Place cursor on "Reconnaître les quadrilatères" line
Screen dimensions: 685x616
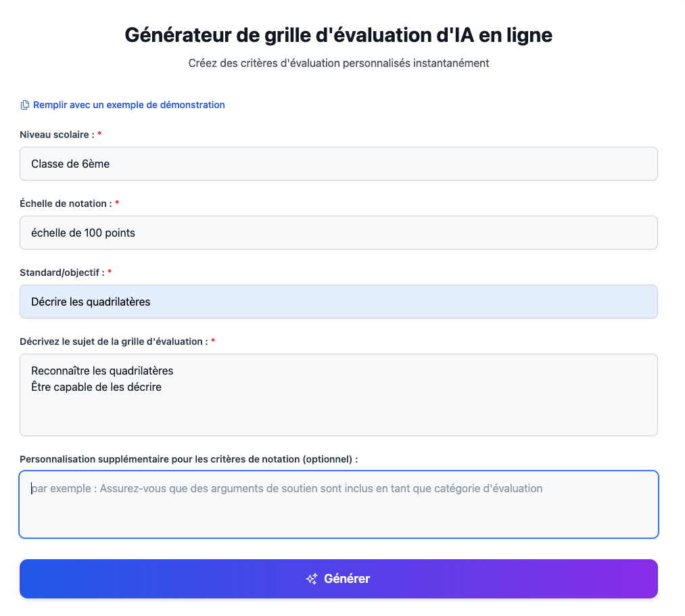coord(102,371)
